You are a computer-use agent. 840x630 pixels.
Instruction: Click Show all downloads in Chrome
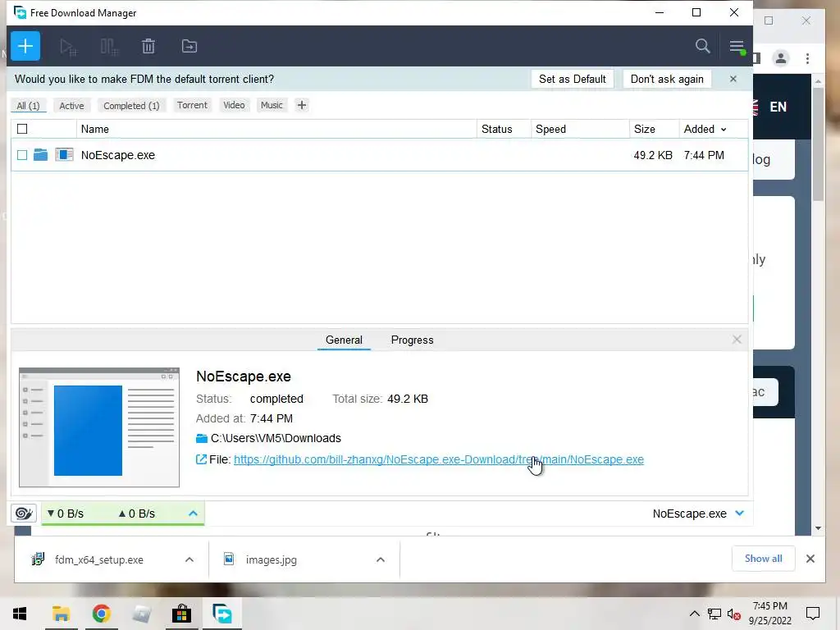coord(764,559)
